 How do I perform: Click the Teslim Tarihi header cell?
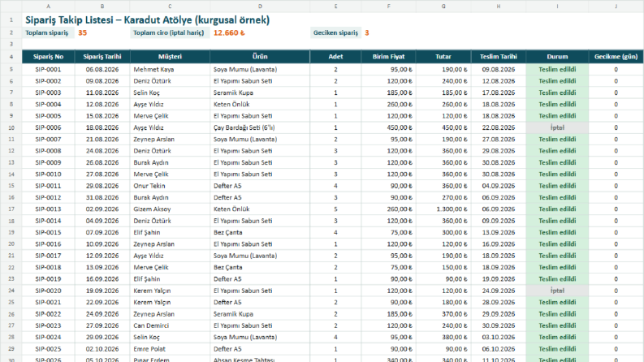[x=498, y=57]
